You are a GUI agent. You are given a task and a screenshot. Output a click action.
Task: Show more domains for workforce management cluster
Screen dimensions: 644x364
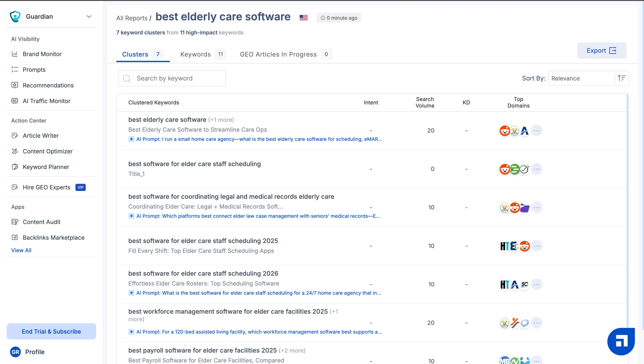coord(536,323)
